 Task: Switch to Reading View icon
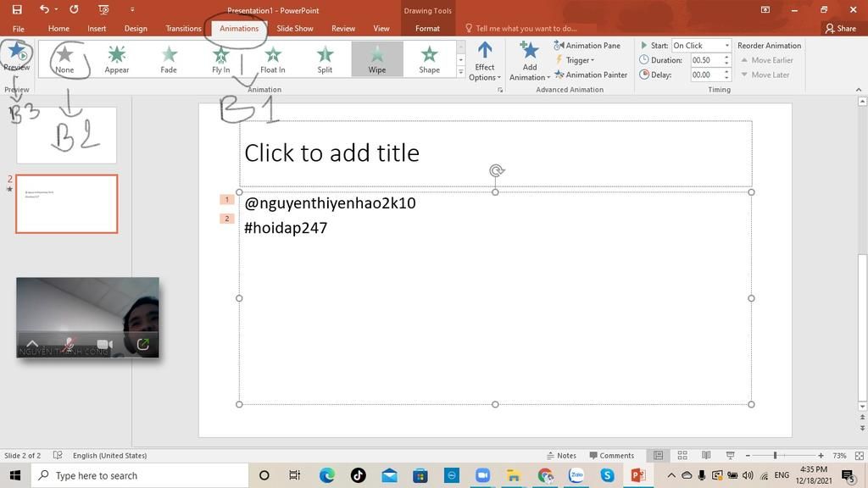(x=706, y=455)
